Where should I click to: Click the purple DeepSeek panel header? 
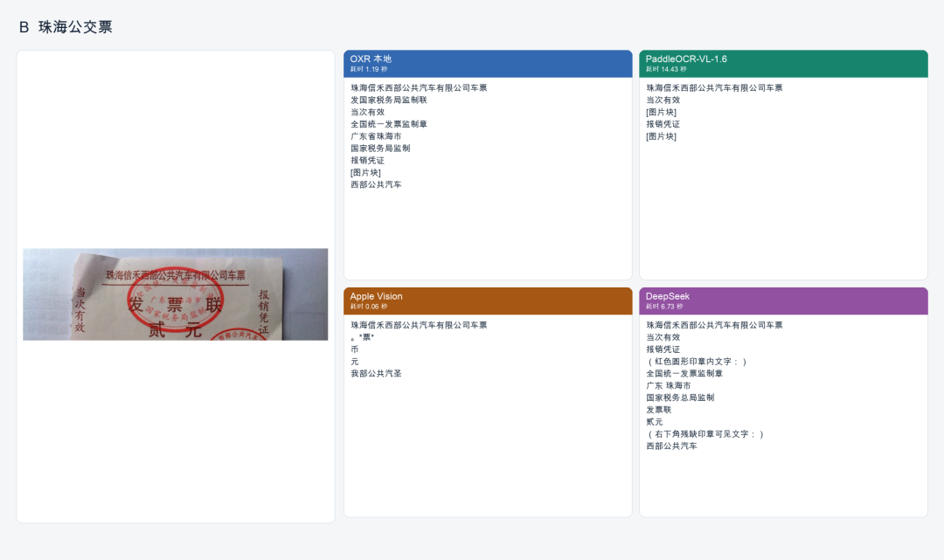pyautogui.click(x=783, y=301)
